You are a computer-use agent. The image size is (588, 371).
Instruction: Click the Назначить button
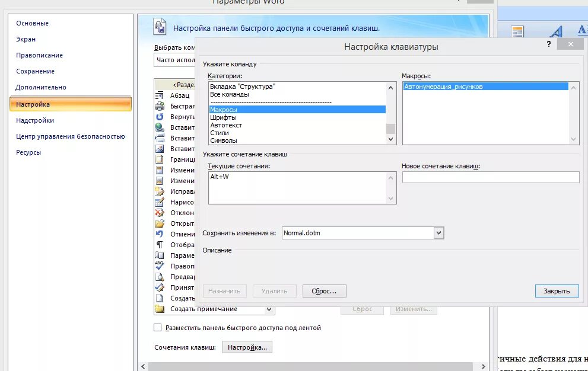pos(224,291)
